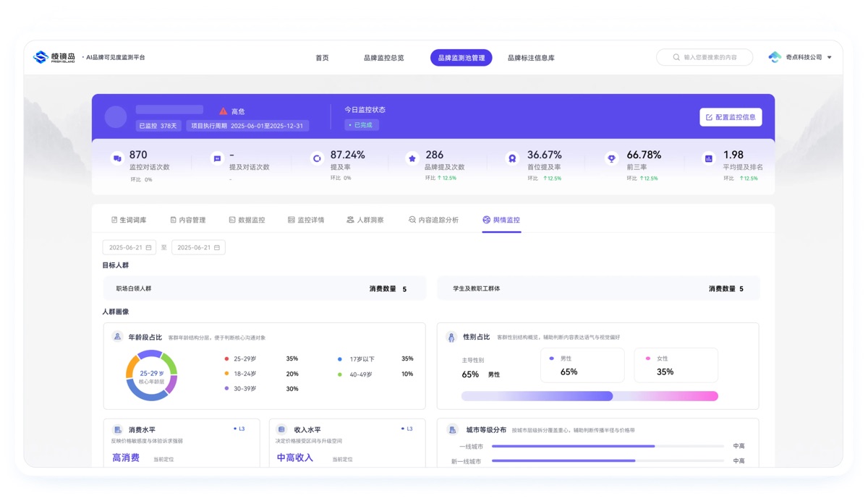
Task: Click the 品牌提及次数 star icon
Action: pyautogui.click(x=412, y=158)
